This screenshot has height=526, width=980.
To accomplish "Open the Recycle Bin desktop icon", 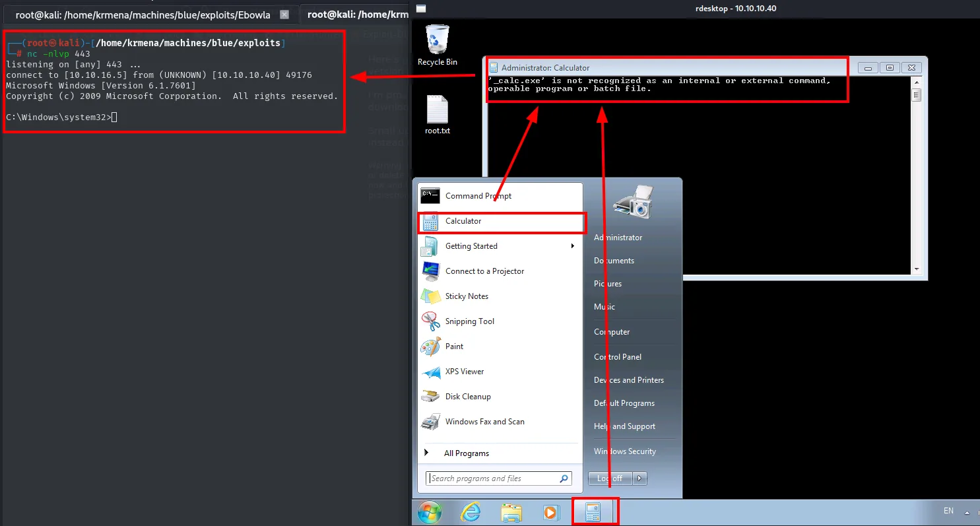I will pos(438,45).
